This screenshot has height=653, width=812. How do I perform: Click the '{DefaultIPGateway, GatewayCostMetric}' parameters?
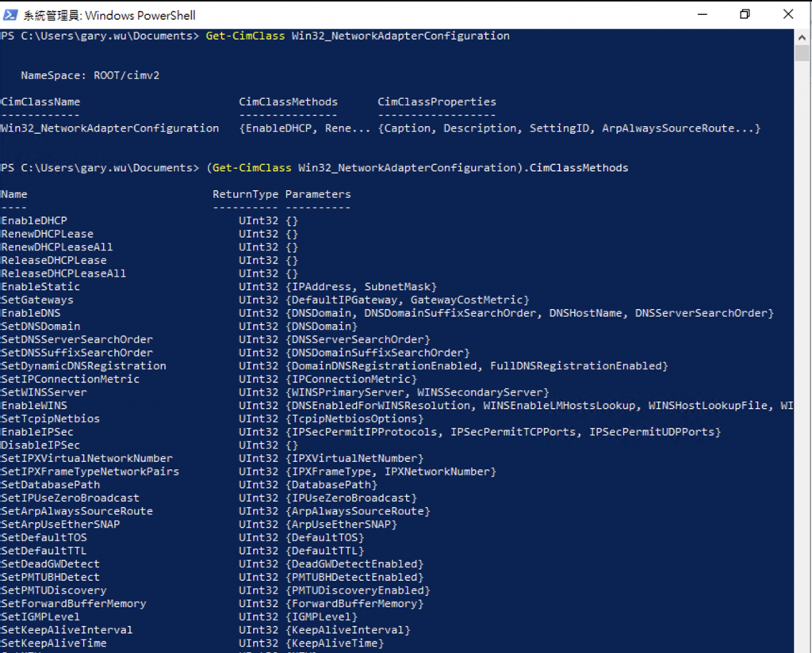point(408,300)
